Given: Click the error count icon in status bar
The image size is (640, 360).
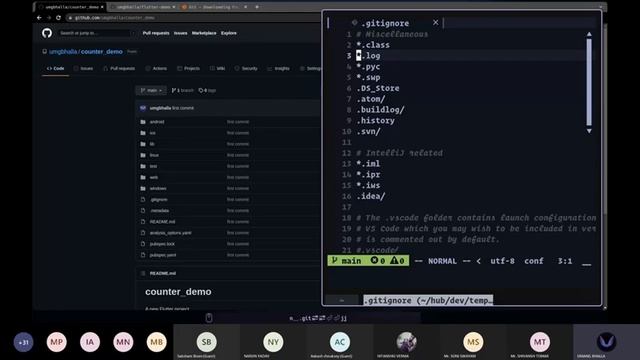Looking at the screenshot, I should [374, 260].
